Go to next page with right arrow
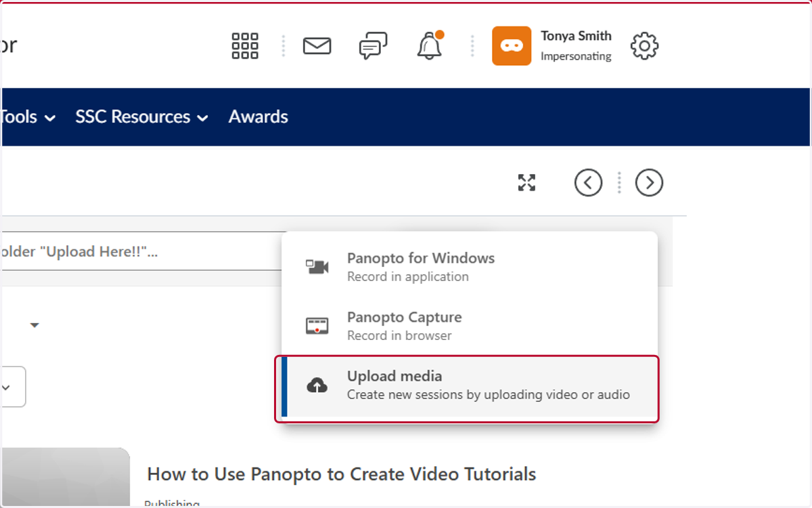This screenshot has width=812, height=508. pos(649,183)
